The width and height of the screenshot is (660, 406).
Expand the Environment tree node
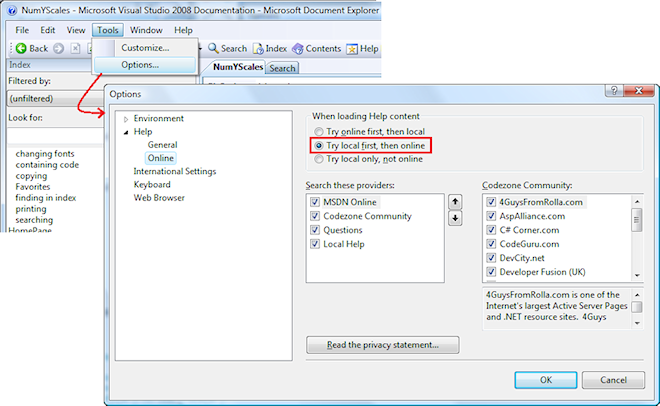(x=126, y=119)
